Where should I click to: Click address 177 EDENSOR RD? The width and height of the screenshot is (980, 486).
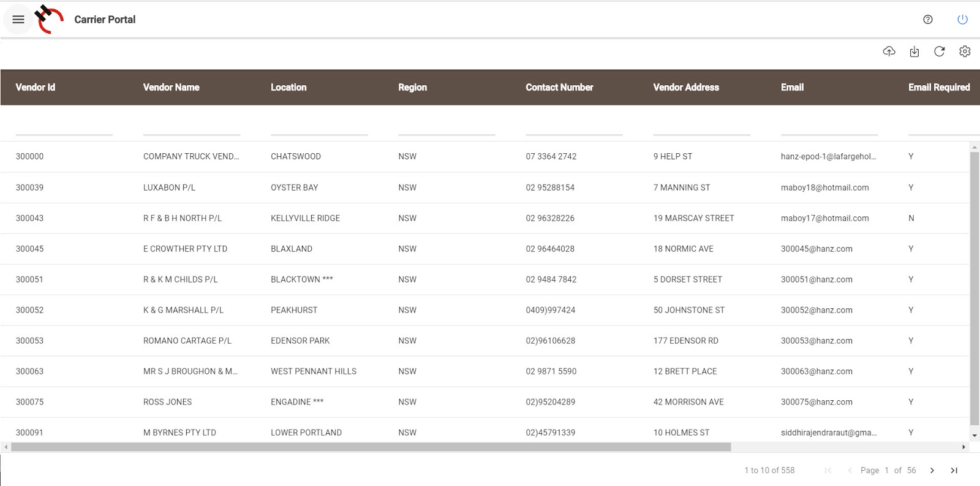coord(685,341)
